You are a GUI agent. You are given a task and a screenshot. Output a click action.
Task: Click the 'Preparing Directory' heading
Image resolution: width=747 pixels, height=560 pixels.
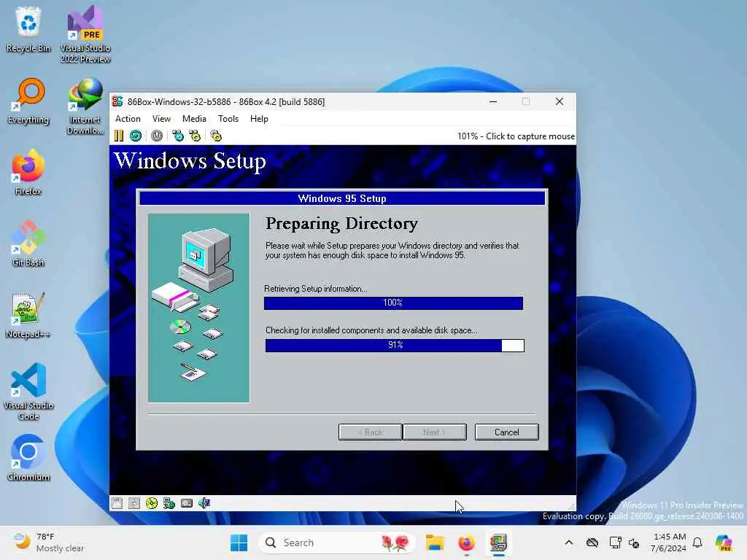point(341,223)
